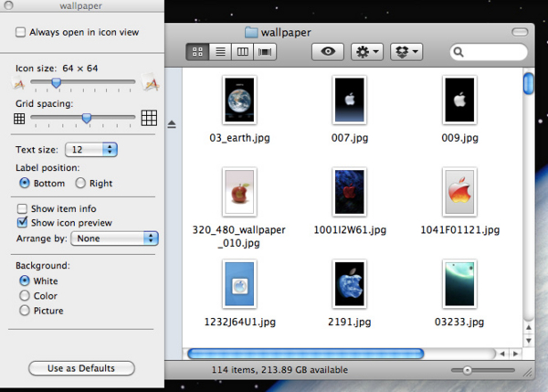This screenshot has height=392, width=548.
Task: Switch Finder to column view
Action: (x=243, y=52)
